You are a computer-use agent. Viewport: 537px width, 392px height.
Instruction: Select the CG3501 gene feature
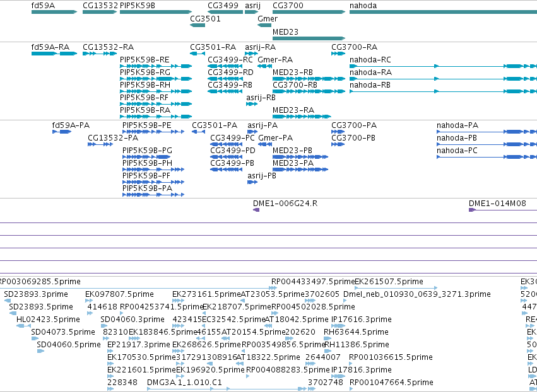tap(198, 25)
